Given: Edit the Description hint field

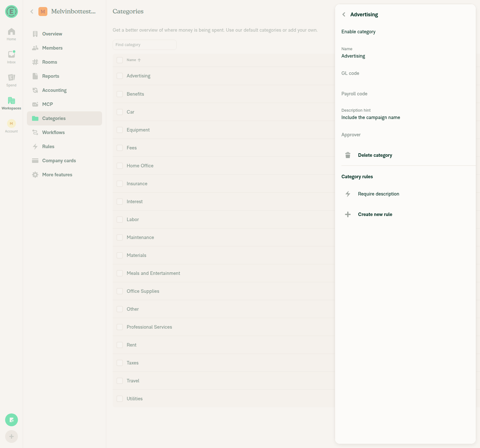Looking at the screenshot, I should click(x=405, y=114).
